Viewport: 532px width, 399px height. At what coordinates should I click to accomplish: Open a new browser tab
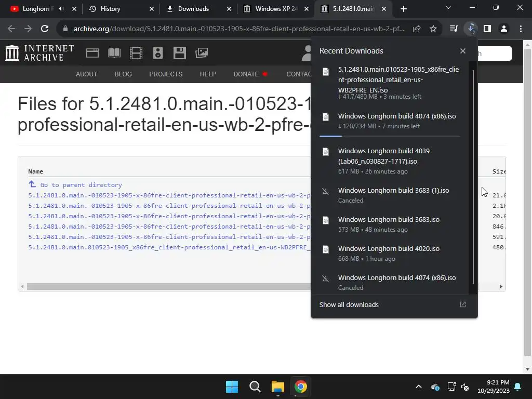point(403,9)
